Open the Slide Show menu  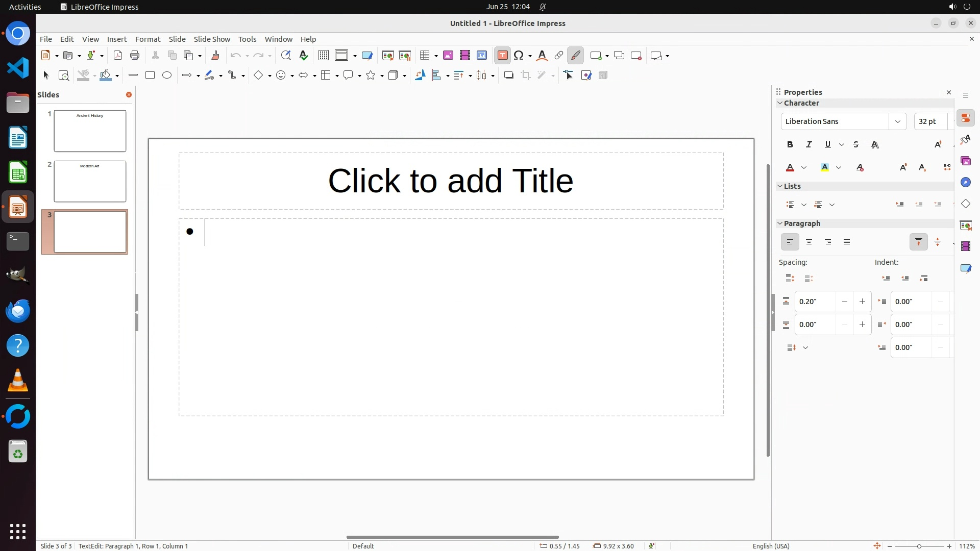coord(211,39)
